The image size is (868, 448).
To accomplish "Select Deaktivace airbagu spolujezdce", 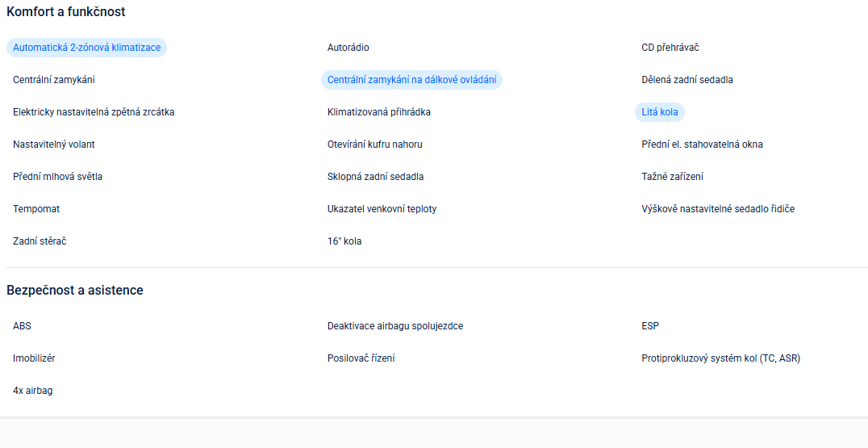I will [395, 326].
